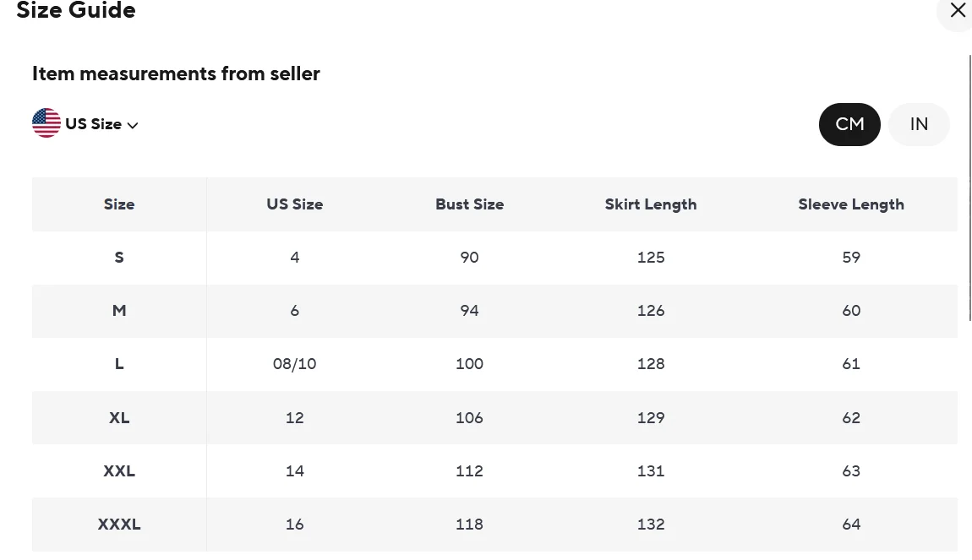Click the Size Guide title
972x560 pixels.
pos(76,11)
